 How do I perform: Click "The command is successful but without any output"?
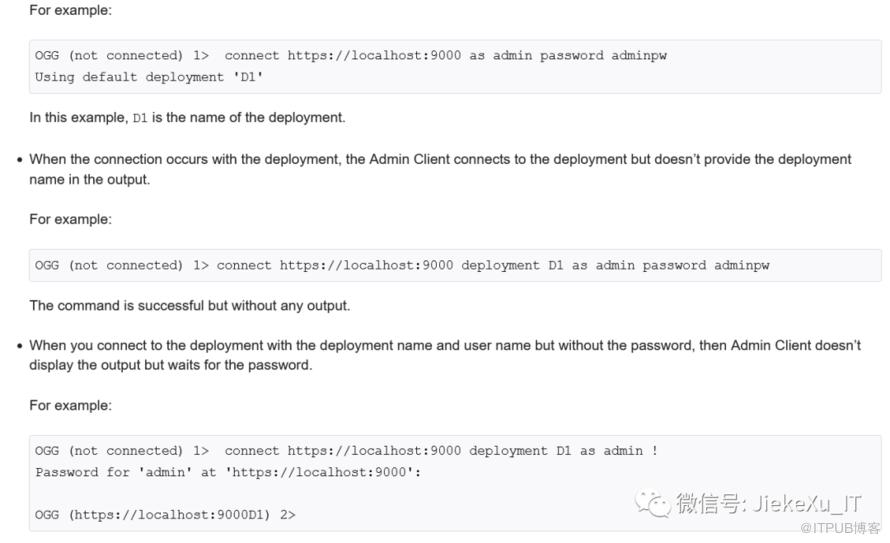click(x=189, y=306)
